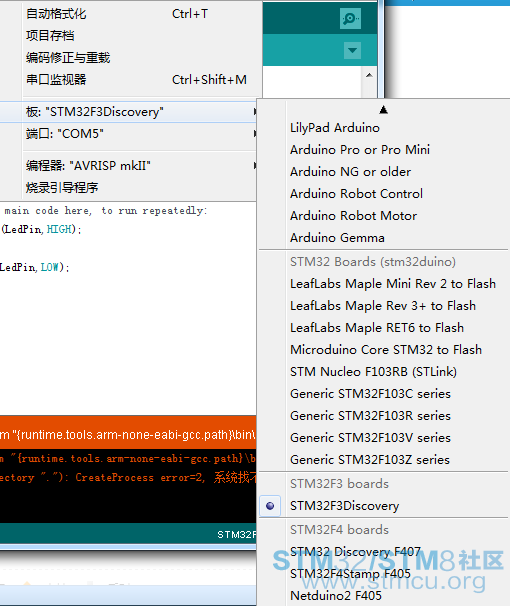Choose Arduino NG or older board
This screenshot has width=510, height=606.
(383, 172)
